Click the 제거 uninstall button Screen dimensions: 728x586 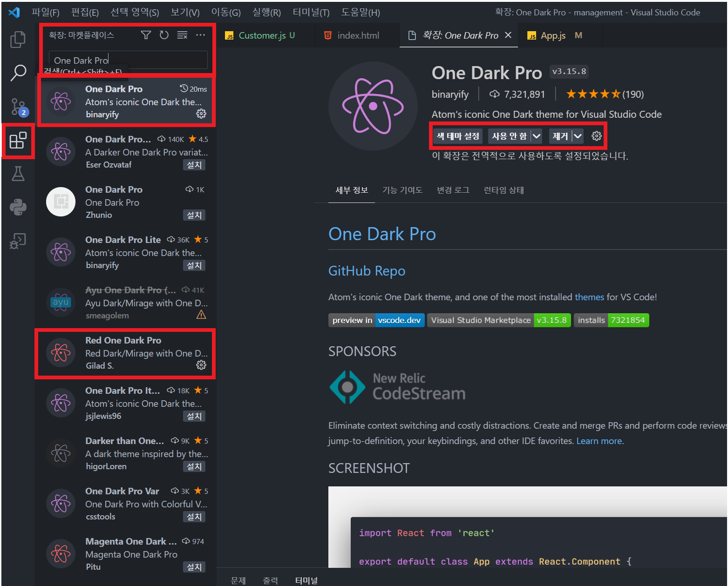pos(560,136)
